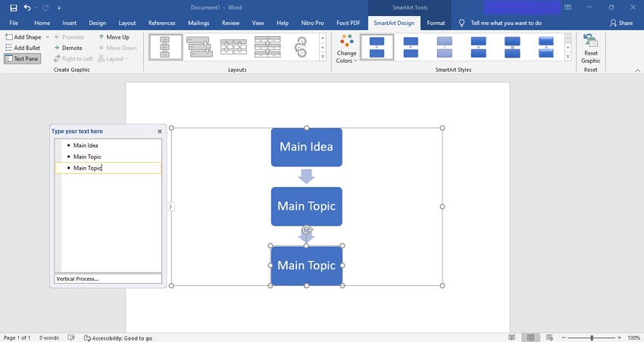Click the 0 words count in status bar
The image size is (644, 342).
(x=49, y=338)
